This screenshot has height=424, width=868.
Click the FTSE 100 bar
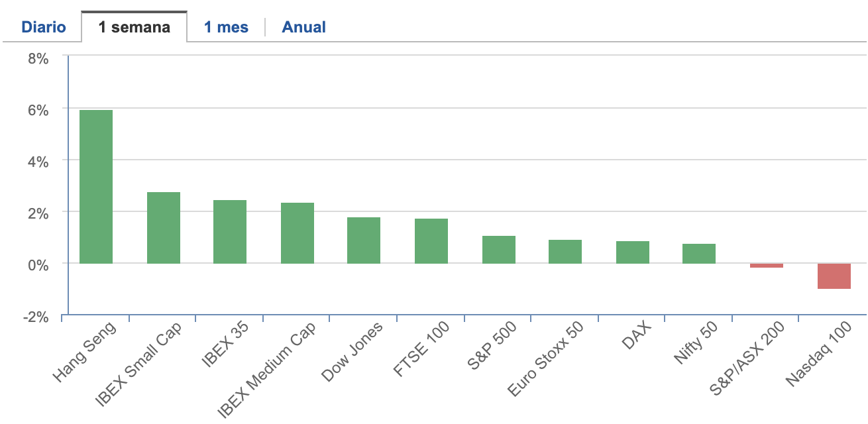click(431, 241)
